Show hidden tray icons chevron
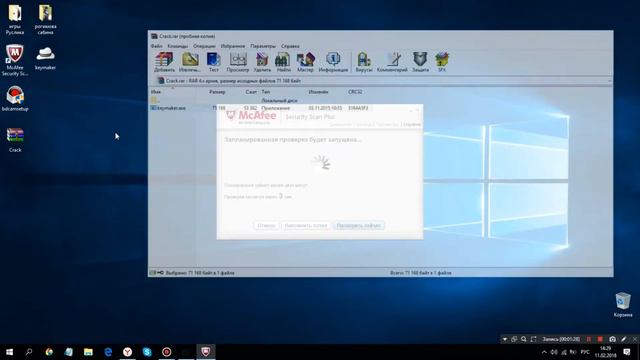Screen dimensions: 640x360 point(544,352)
